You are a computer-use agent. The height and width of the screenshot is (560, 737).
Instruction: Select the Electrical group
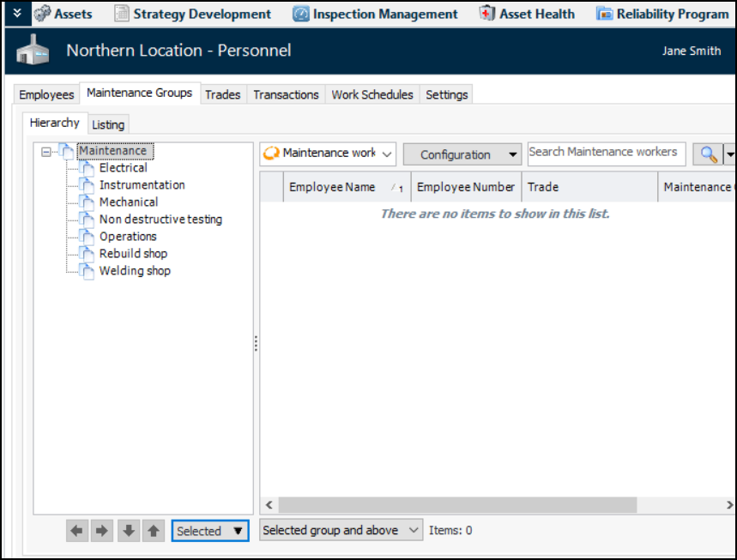pos(124,168)
